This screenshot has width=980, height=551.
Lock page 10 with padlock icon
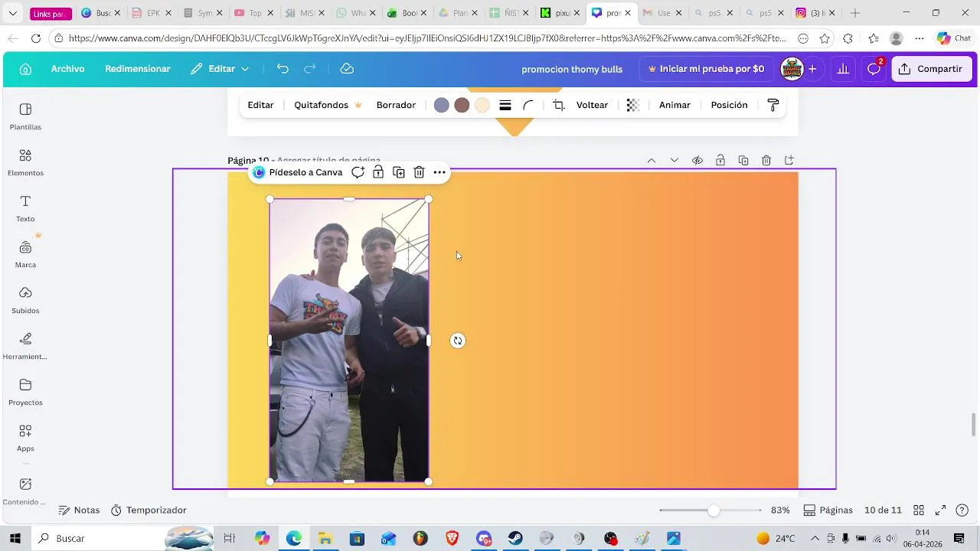click(720, 161)
